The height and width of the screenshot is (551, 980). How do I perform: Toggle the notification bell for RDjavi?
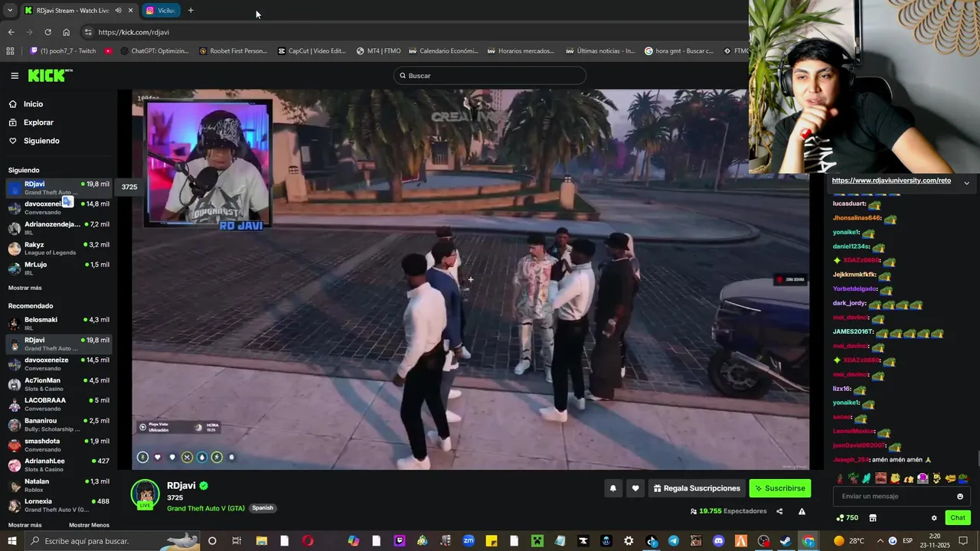612,488
